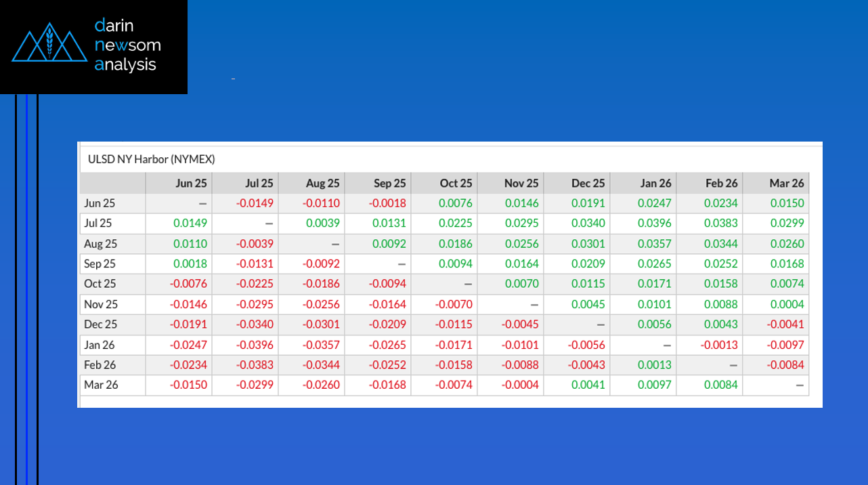Screen dimensions: 868x485
Task: Click the Mar 26 row label
Action: pyautogui.click(x=101, y=385)
